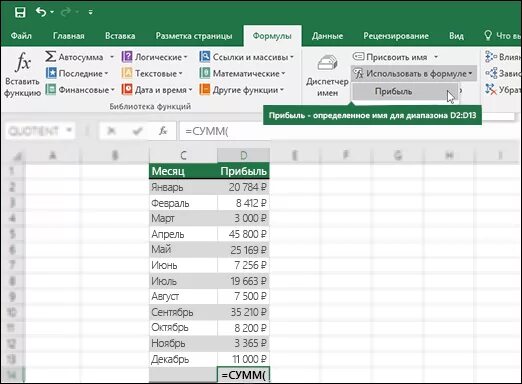
Task: Click the Автосумма sigma icon
Action: pyautogui.click(x=51, y=57)
